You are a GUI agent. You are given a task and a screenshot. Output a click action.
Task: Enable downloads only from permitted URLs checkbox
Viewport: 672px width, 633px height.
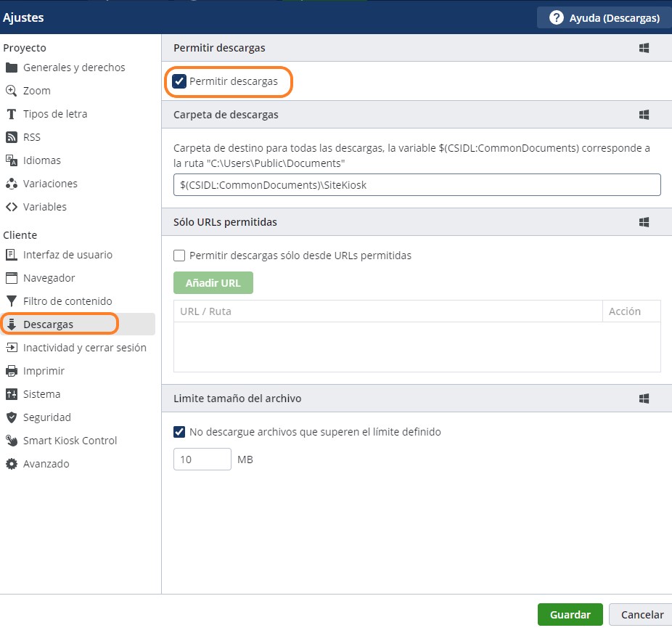coord(179,256)
